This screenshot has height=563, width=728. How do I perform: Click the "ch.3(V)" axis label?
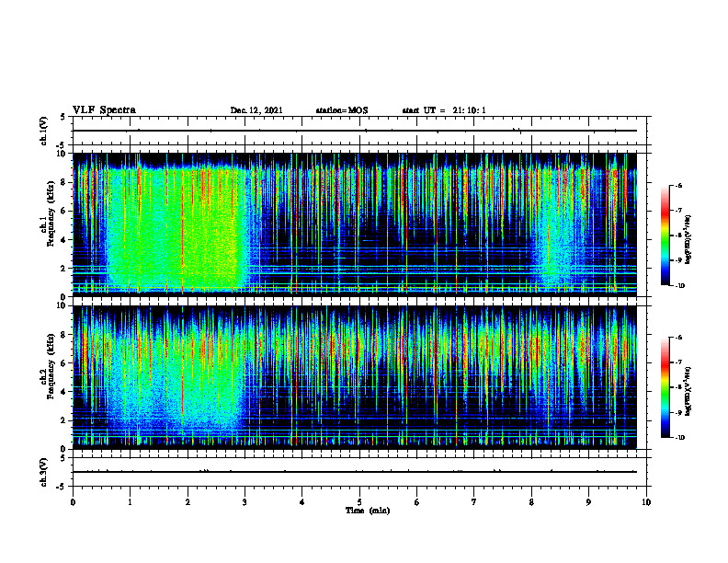click(44, 472)
